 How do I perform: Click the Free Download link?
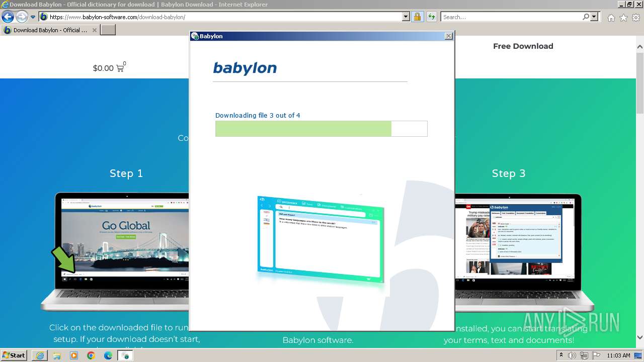[x=523, y=46]
